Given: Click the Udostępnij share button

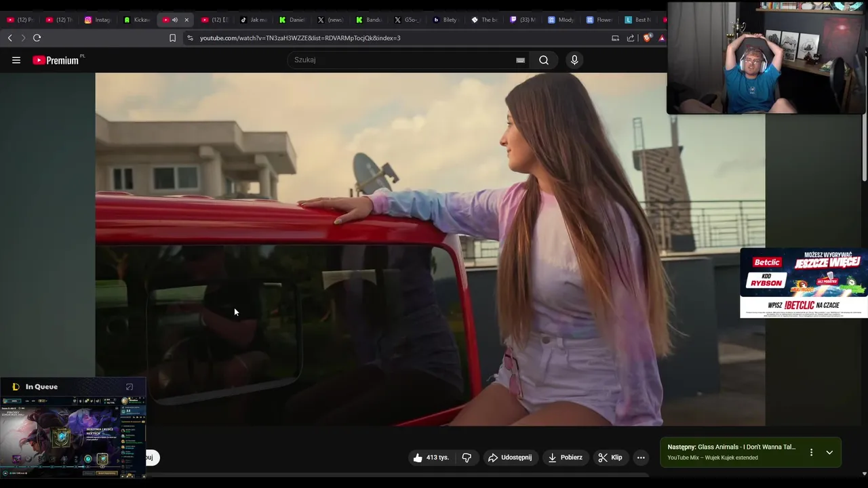Looking at the screenshot, I should tap(510, 457).
